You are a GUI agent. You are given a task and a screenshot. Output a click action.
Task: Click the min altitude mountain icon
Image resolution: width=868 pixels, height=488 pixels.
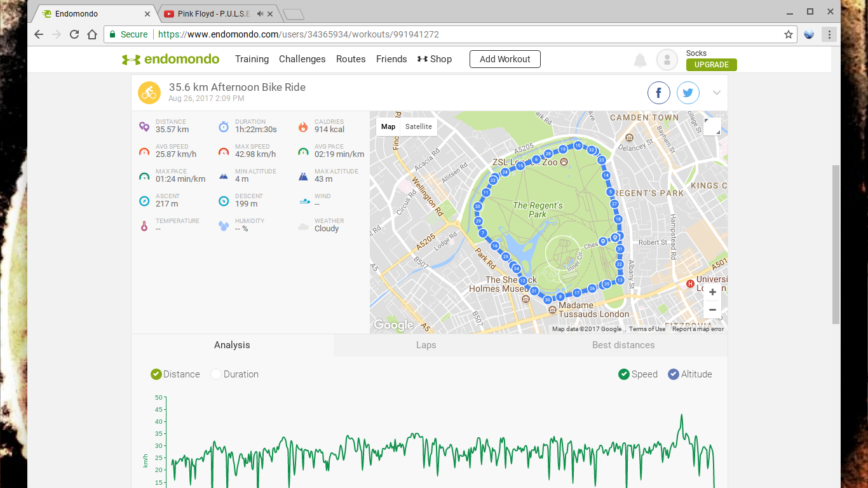tap(224, 176)
